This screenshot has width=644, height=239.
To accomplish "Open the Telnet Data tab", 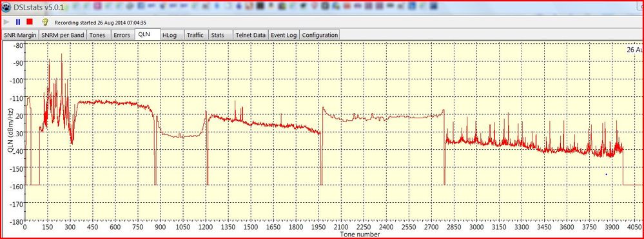I will coord(251,36).
